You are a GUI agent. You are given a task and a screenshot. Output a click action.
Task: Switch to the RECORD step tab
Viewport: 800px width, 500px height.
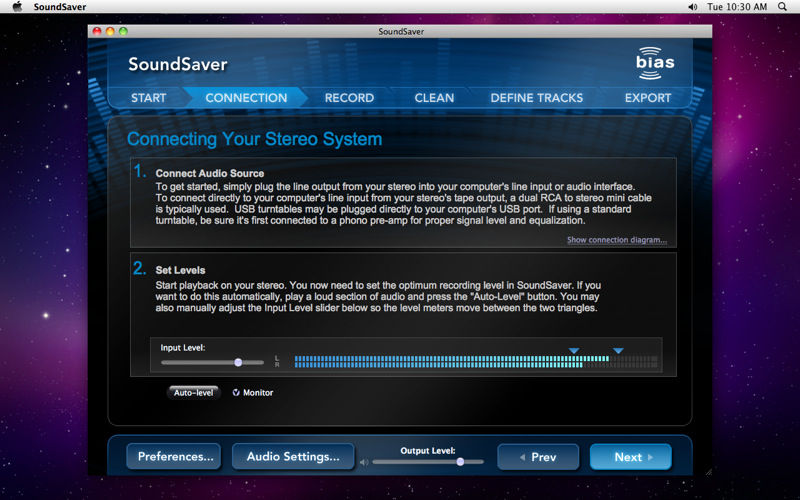point(349,98)
